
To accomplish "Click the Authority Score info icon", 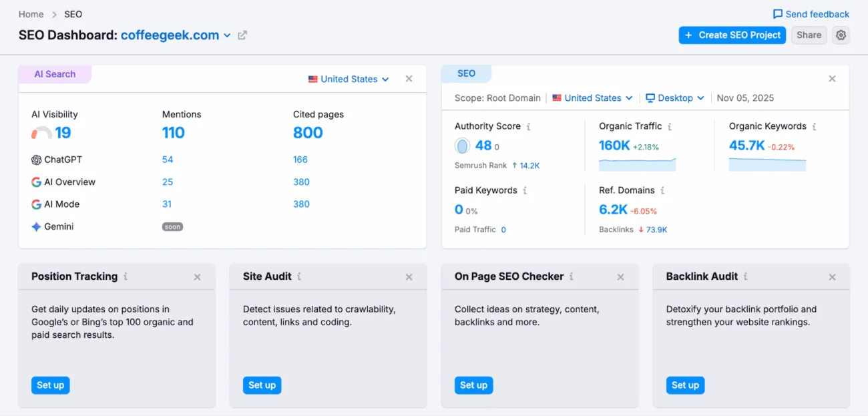I will pos(529,127).
